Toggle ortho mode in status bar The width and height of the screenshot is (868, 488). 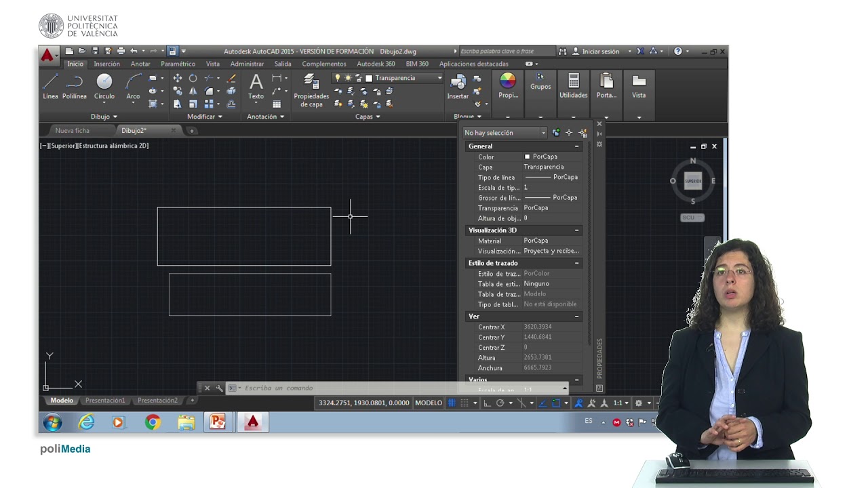[x=487, y=403]
